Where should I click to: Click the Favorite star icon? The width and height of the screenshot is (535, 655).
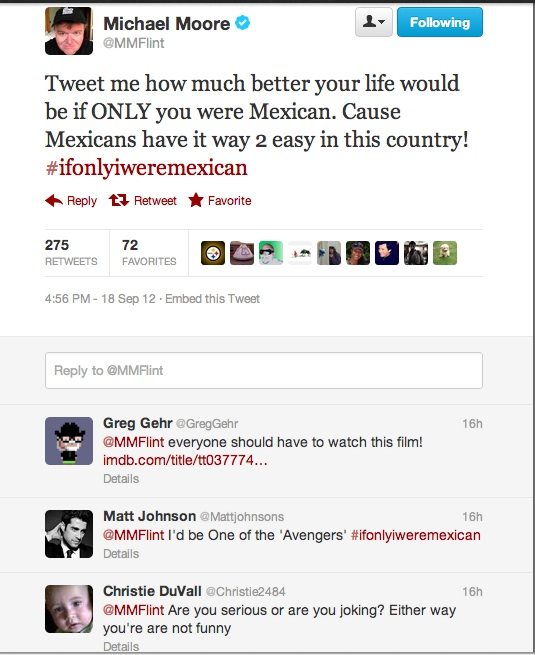[x=196, y=201]
